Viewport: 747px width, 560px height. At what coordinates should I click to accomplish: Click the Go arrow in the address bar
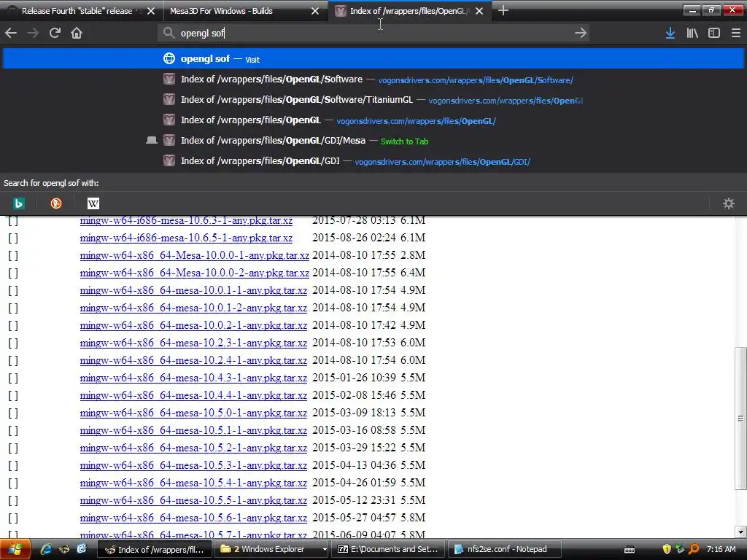[x=580, y=33]
